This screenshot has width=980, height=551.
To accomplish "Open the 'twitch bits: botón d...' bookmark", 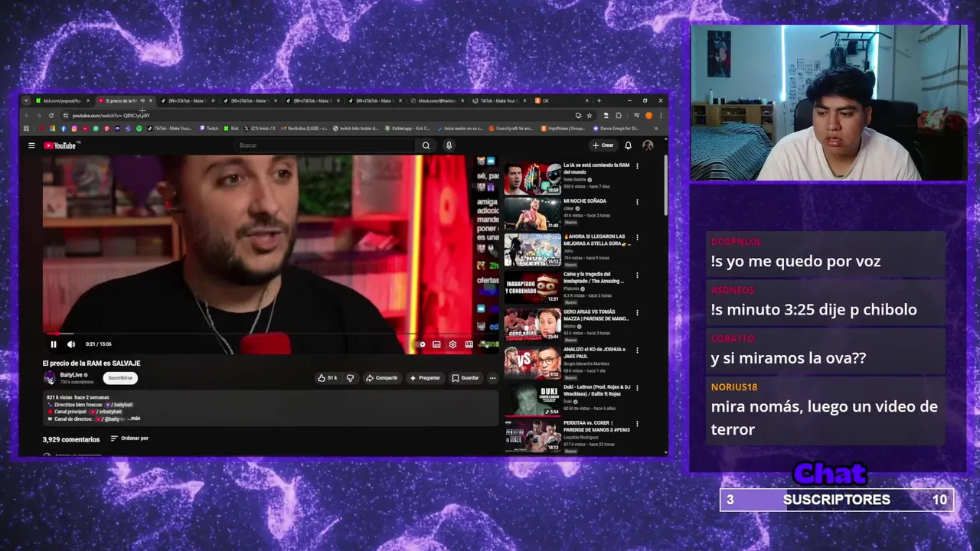I will (355, 129).
